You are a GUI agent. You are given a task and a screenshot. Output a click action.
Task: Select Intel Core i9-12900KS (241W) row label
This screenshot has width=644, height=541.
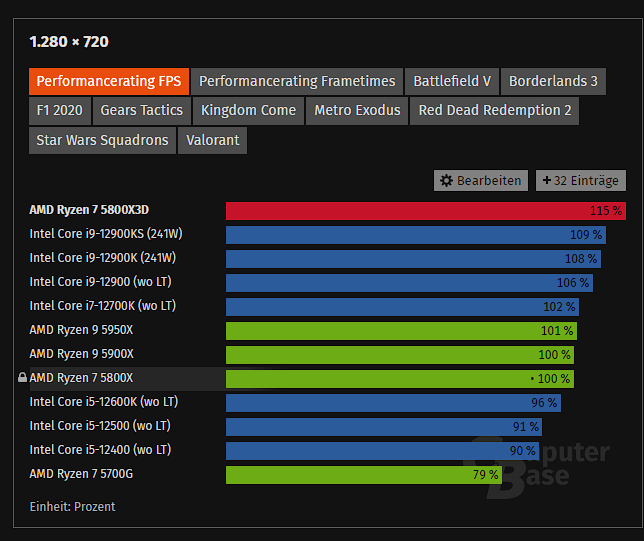tap(106, 234)
